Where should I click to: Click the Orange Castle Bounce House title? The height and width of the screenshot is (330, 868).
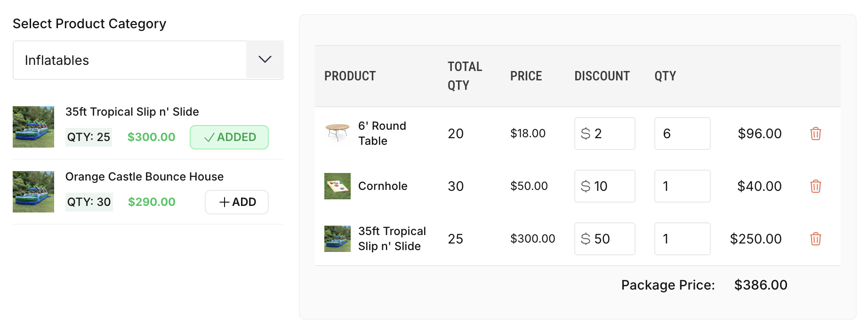click(x=145, y=177)
